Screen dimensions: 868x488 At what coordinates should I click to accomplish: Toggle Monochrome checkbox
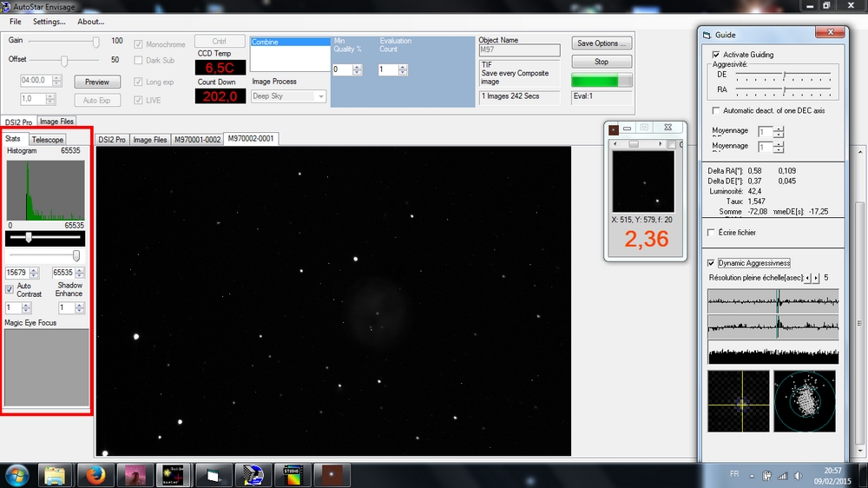138,44
